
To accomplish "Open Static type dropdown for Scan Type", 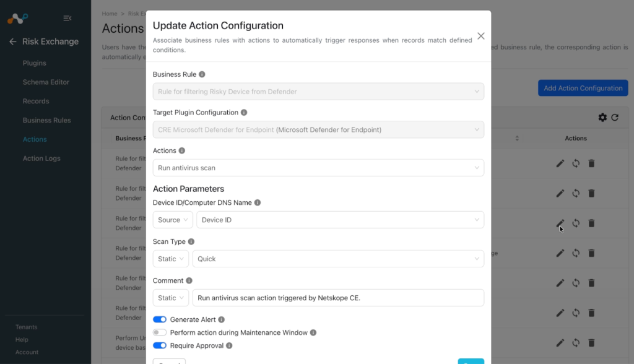I will coord(171,259).
